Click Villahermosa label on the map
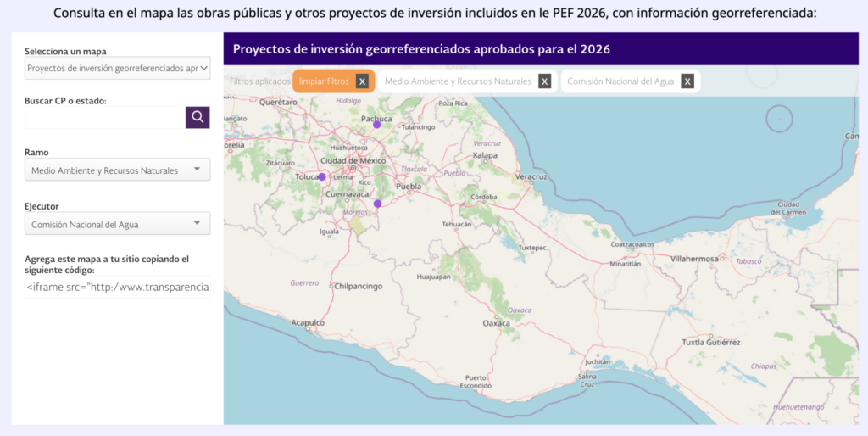The image size is (868, 436). click(x=693, y=257)
